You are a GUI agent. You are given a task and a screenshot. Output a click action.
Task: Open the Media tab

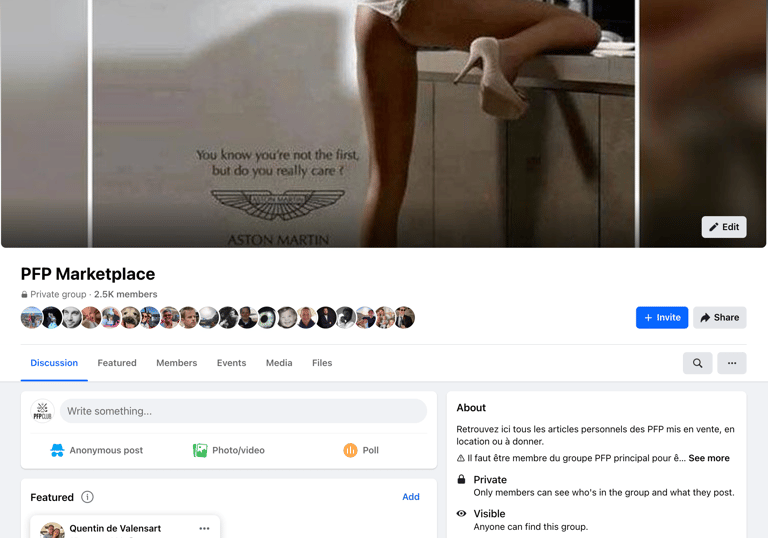pyautogui.click(x=279, y=363)
